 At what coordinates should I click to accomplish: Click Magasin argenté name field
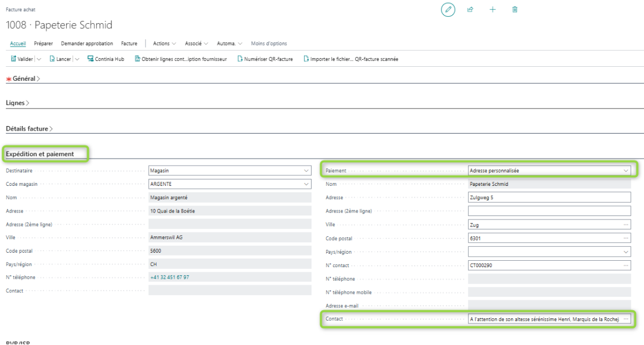230,198
